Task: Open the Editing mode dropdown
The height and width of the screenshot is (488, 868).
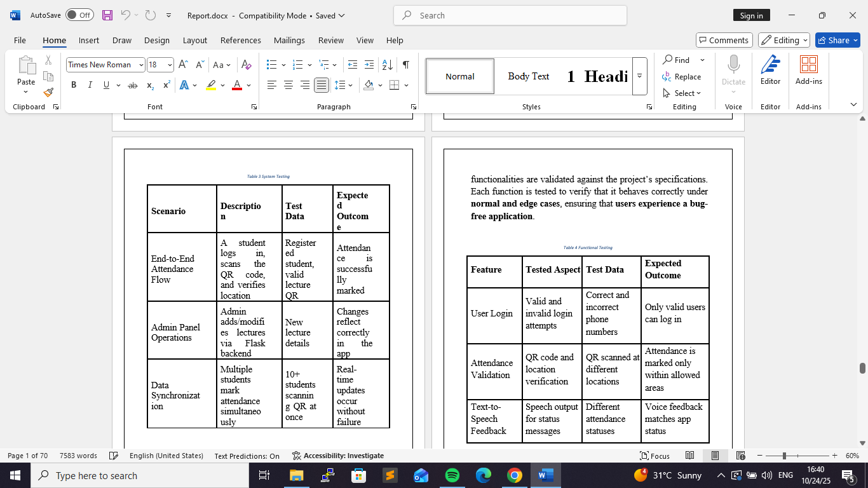Action: [x=783, y=40]
